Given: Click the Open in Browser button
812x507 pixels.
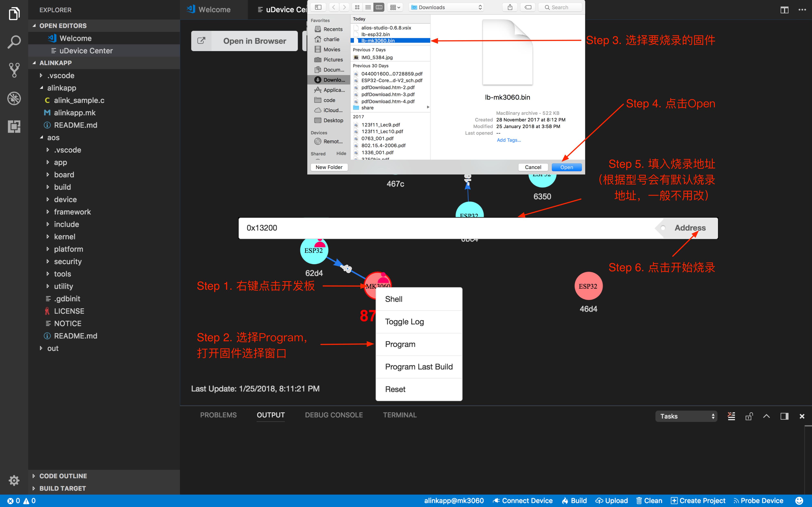Looking at the screenshot, I should pos(244,41).
